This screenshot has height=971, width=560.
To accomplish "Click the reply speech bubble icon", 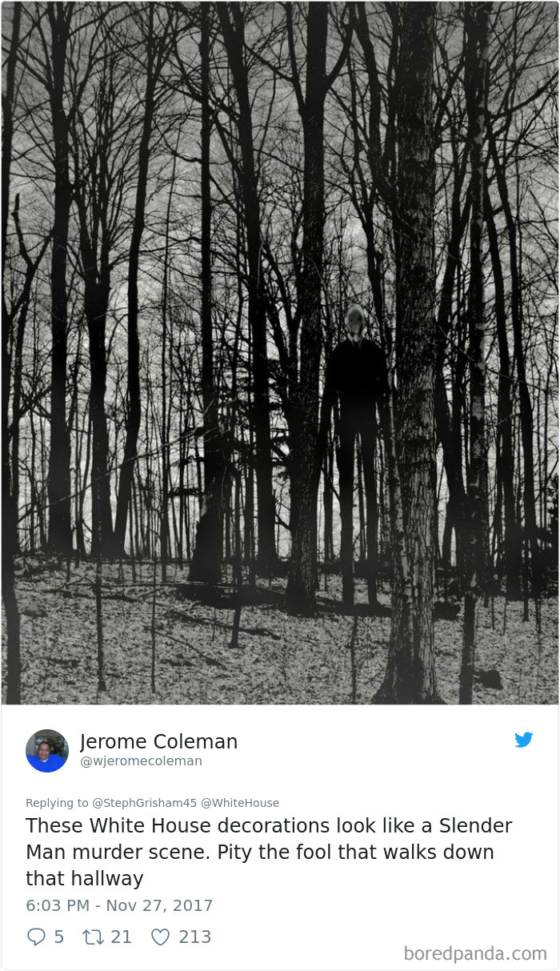I will (x=36, y=937).
